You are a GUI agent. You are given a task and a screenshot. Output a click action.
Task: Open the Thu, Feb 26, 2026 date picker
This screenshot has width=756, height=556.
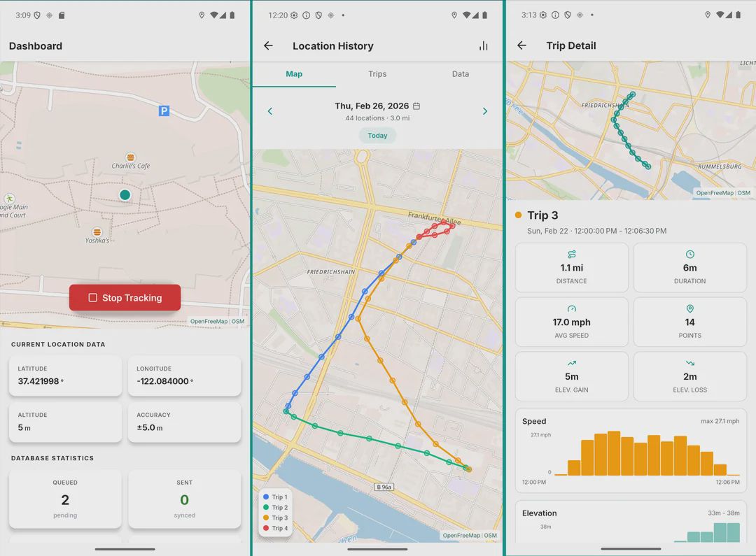pyautogui.click(x=371, y=106)
